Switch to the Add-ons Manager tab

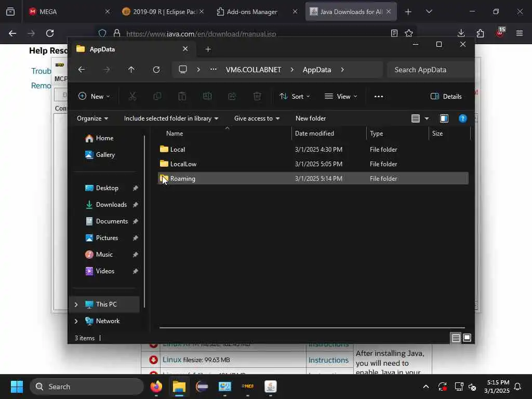coord(257,11)
